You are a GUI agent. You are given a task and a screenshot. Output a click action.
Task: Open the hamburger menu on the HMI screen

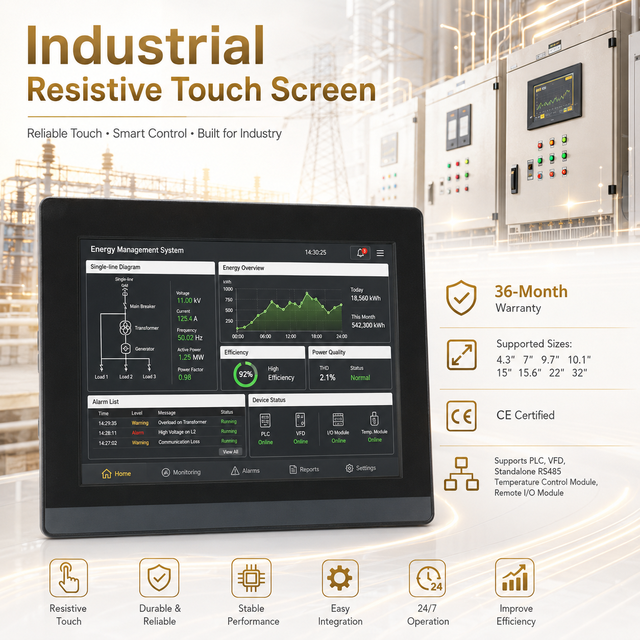pyautogui.click(x=380, y=253)
